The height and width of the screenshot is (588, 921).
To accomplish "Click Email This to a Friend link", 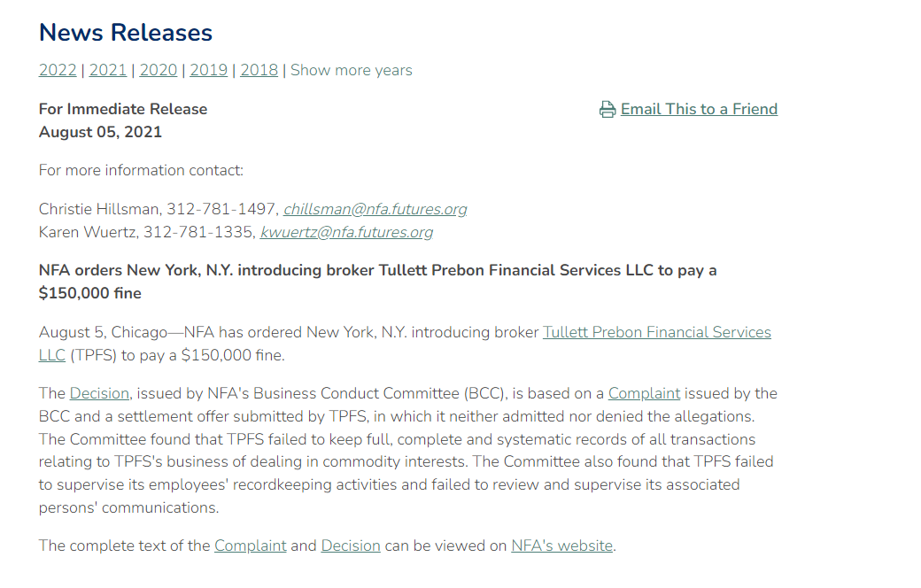I will point(699,109).
